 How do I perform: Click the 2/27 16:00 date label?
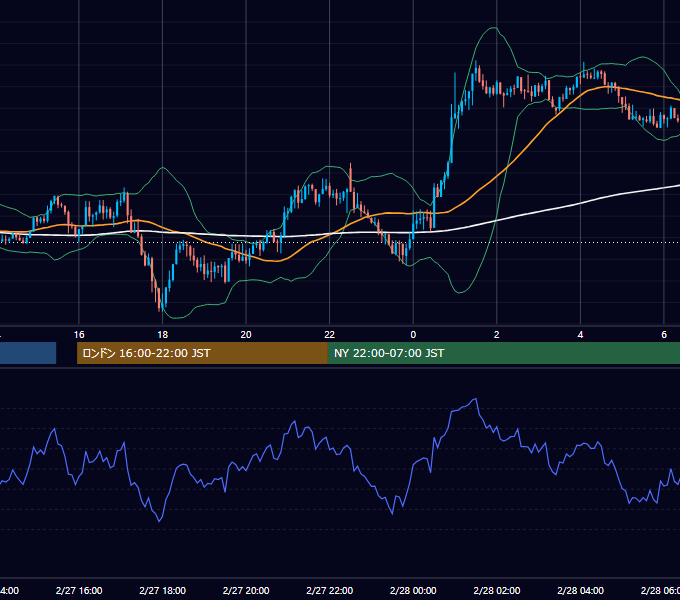[x=79, y=590]
